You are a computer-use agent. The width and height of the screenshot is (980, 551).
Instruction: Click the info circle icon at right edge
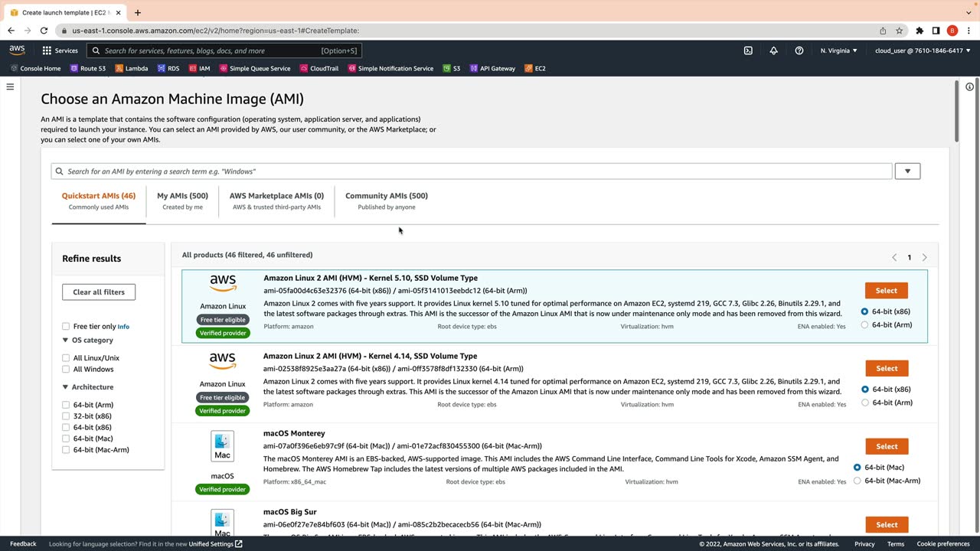(x=969, y=86)
